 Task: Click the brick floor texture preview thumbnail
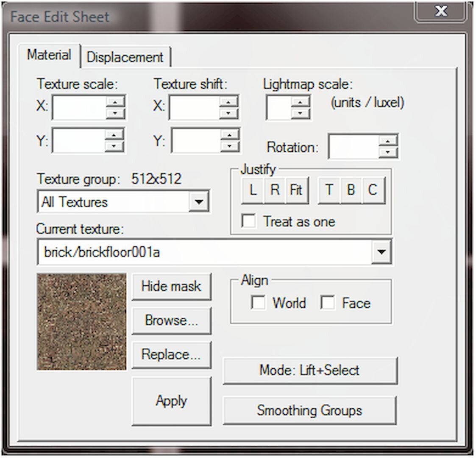coord(81,321)
